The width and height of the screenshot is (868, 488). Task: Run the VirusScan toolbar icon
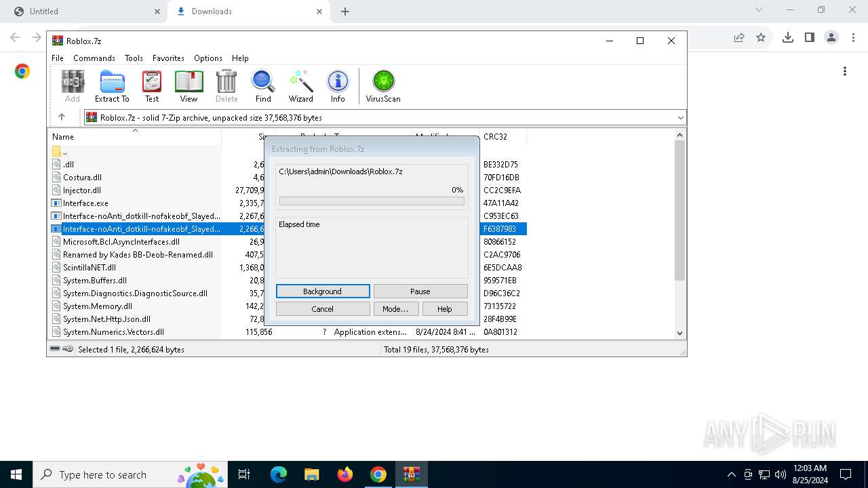[383, 86]
